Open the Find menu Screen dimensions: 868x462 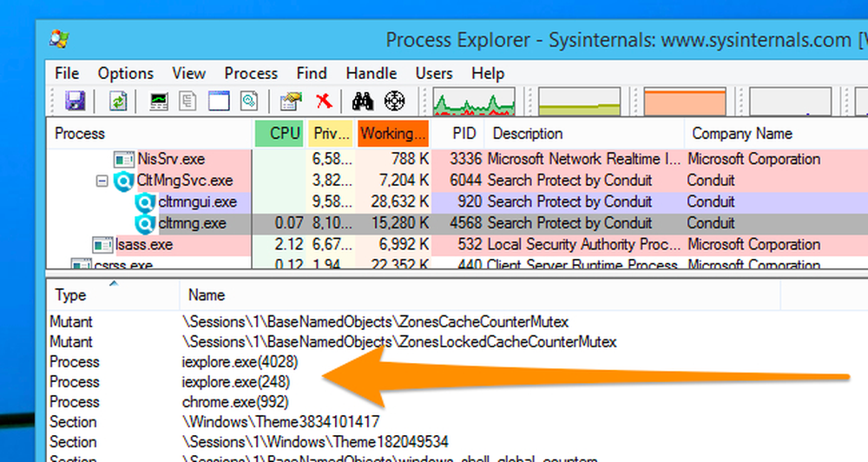click(x=312, y=73)
